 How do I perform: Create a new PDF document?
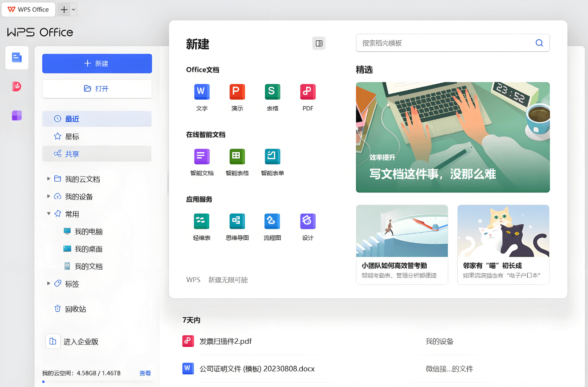pyautogui.click(x=307, y=97)
